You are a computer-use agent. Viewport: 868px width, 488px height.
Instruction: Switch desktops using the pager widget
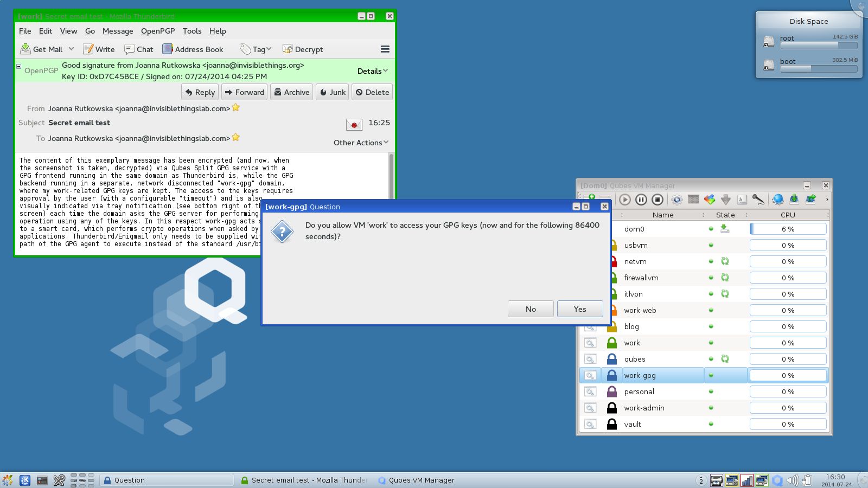81,480
